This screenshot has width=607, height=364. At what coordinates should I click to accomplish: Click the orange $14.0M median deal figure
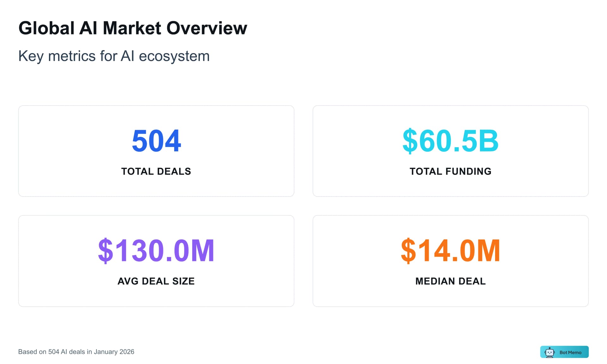click(450, 251)
